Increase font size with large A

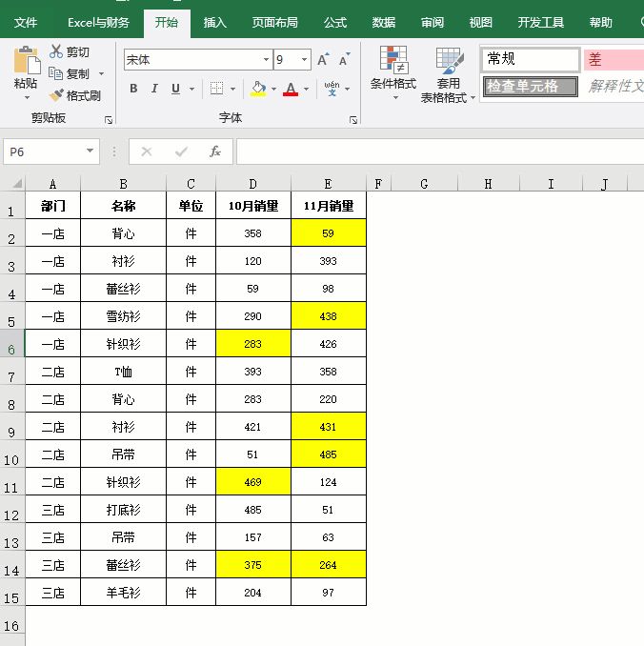click(324, 60)
